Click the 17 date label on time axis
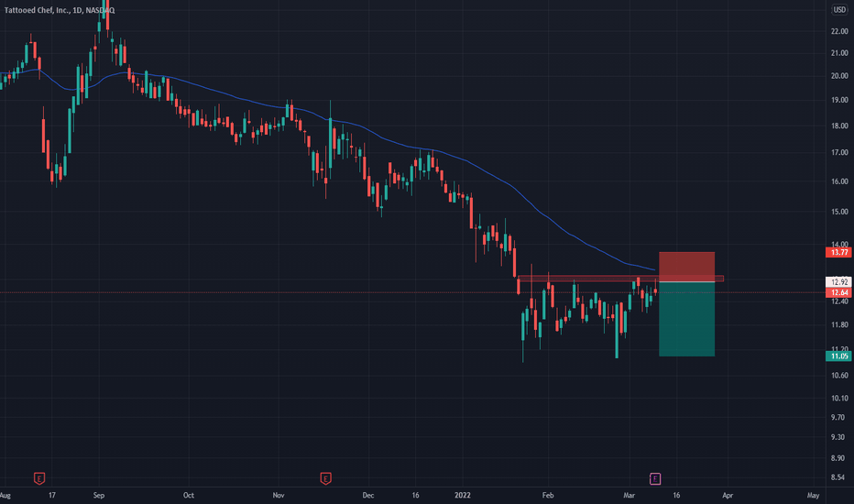 click(51, 495)
